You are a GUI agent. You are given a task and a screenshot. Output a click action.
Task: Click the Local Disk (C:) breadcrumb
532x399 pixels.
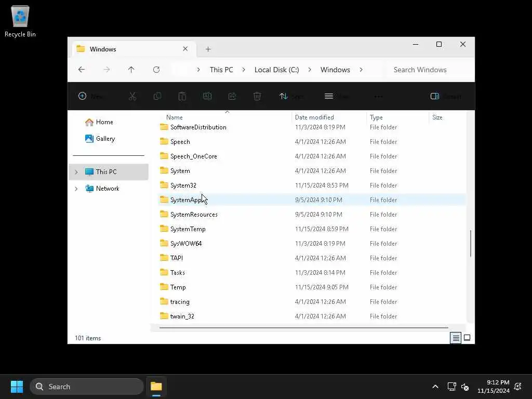[x=276, y=70]
